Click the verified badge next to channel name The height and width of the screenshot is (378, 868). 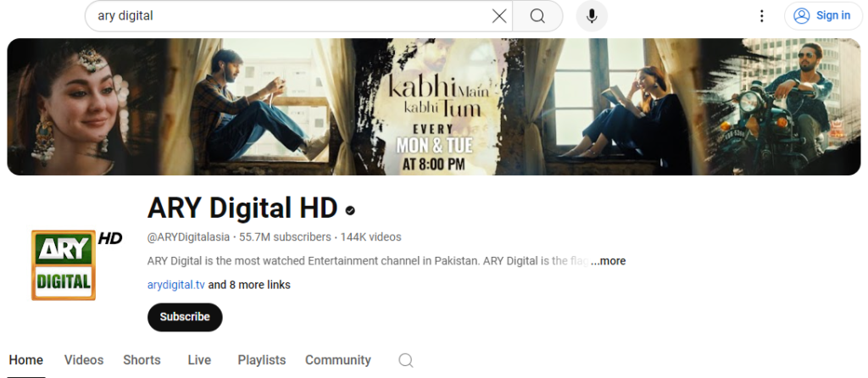pyautogui.click(x=350, y=210)
